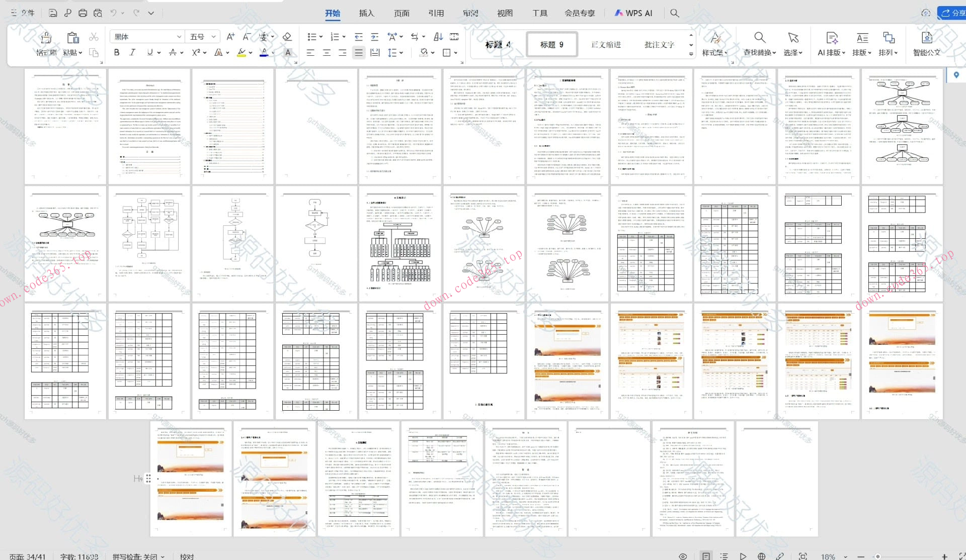
Task: Click the zoom slider handle
Action: tap(878, 556)
